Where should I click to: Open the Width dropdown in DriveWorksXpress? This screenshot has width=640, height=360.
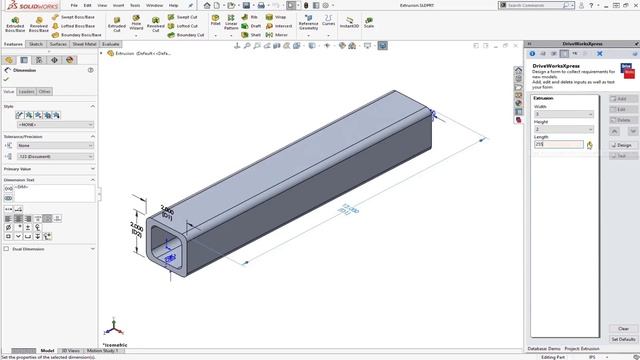[x=564, y=114]
